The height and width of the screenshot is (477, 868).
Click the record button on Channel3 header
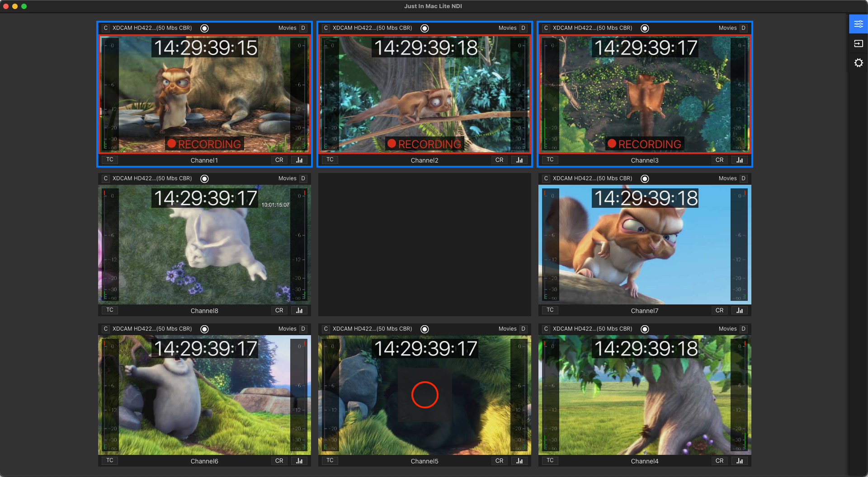pos(645,28)
